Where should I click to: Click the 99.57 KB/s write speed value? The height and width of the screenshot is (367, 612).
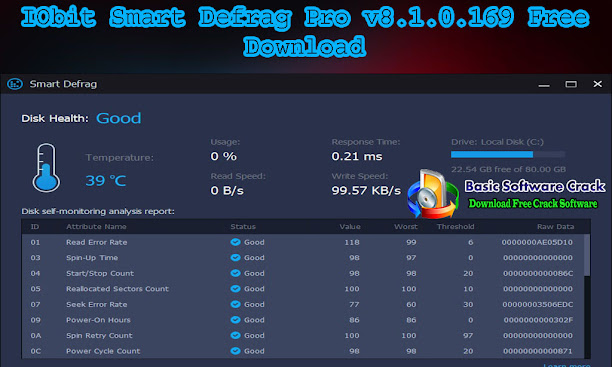(x=366, y=191)
